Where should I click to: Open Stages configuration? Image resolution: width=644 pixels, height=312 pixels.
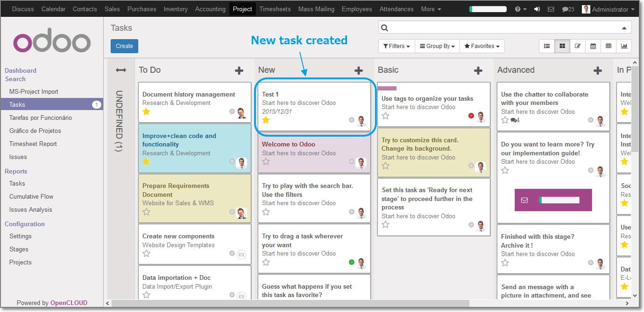click(19, 250)
